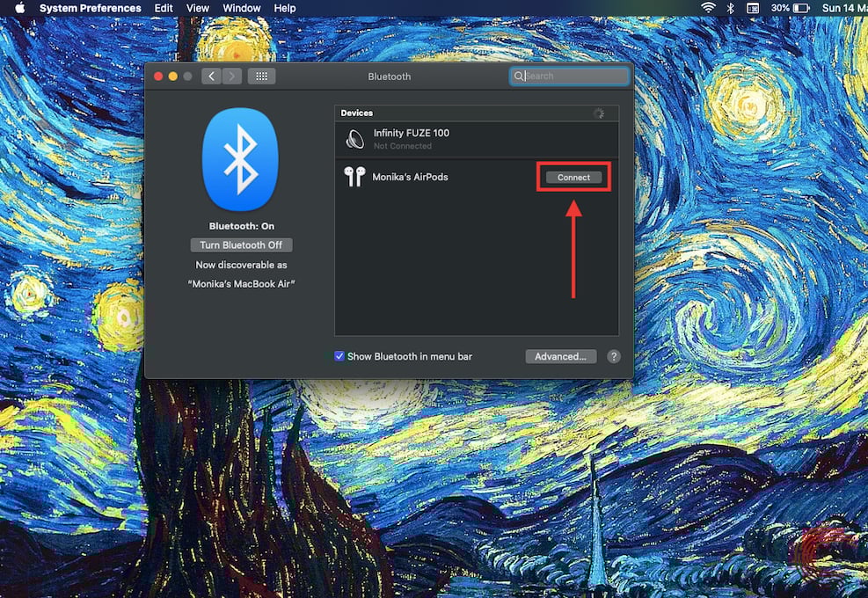
Task: Click the date and time in menu bar
Action: tap(844, 8)
